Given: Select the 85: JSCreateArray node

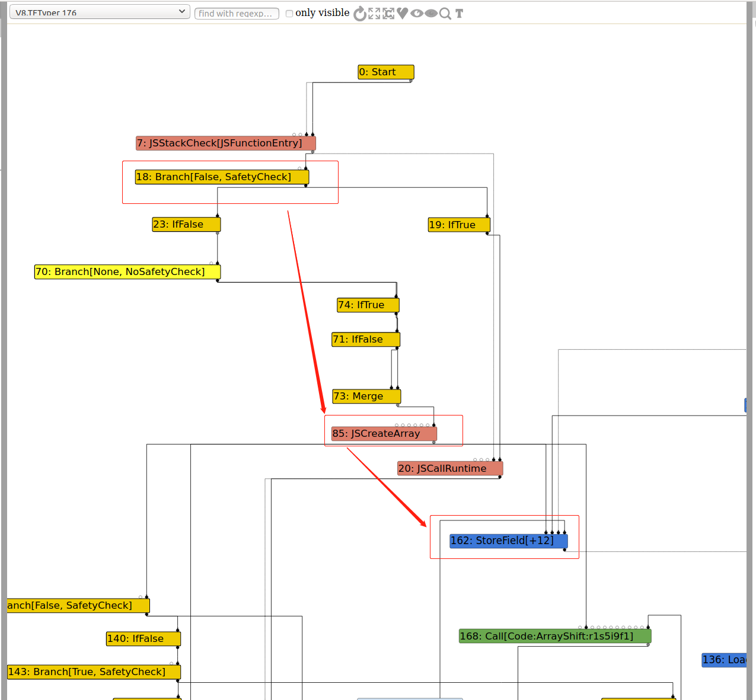Looking at the screenshot, I should (x=384, y=434).
